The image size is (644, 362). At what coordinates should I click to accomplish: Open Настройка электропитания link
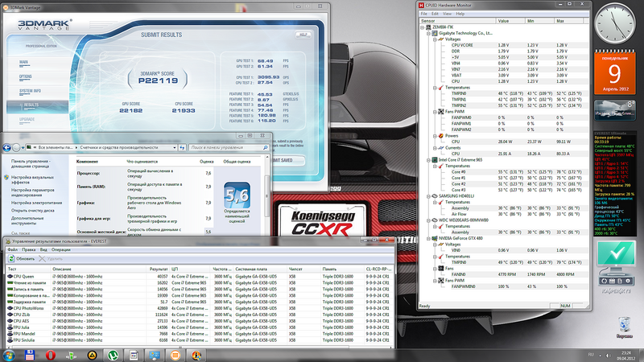(x=36, y=203)
